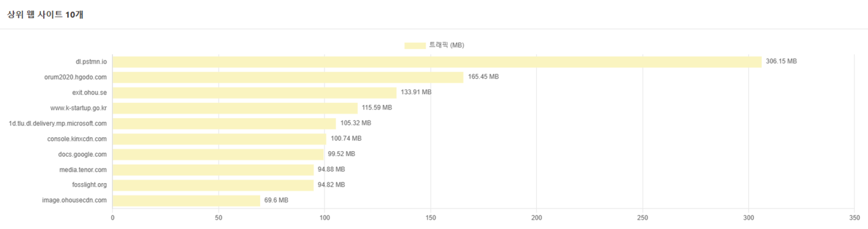Click the 350 tick on the x-axis
Screen dimensions: 868x229
[855, 218]
